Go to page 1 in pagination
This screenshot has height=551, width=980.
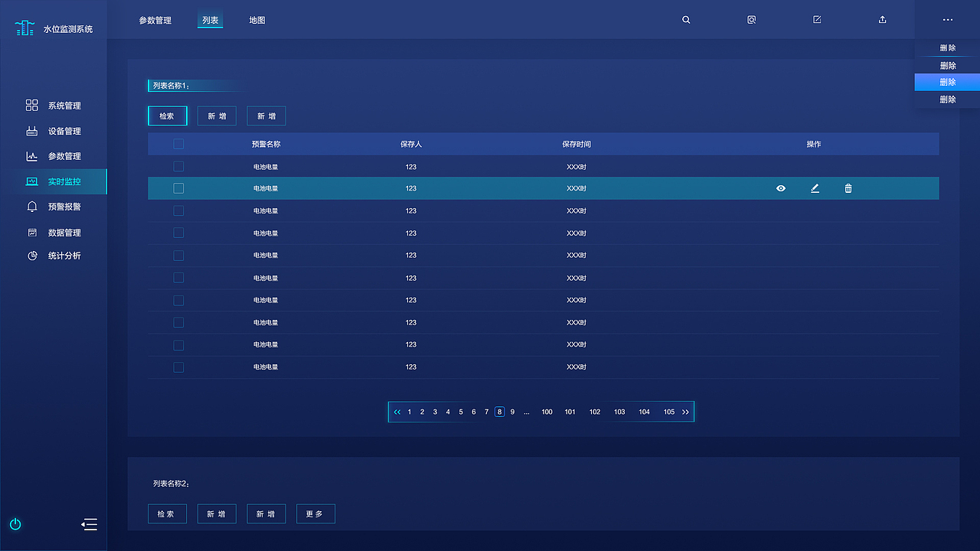point(410,412)
